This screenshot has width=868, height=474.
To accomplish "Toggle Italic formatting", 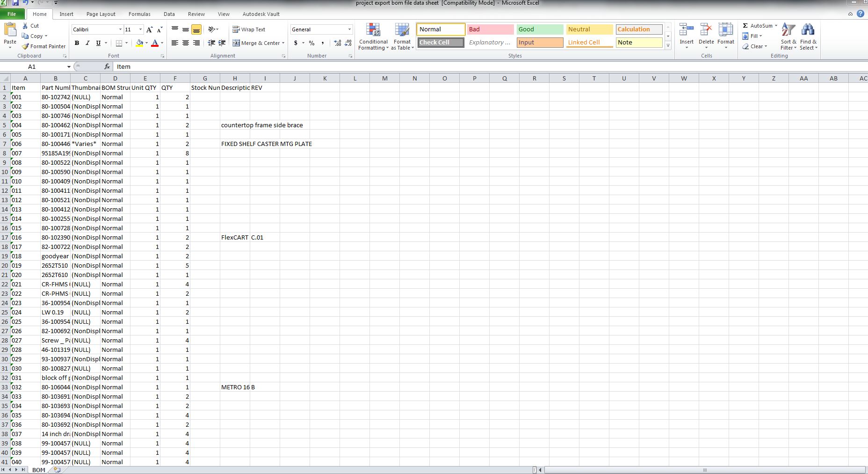I will tap(87, 43).
